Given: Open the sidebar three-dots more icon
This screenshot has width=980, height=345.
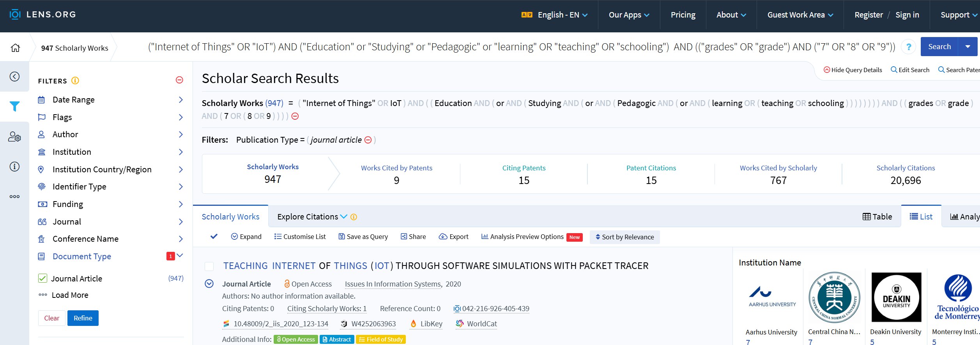Looking at the screenshot, I should (x=14, y=196).
